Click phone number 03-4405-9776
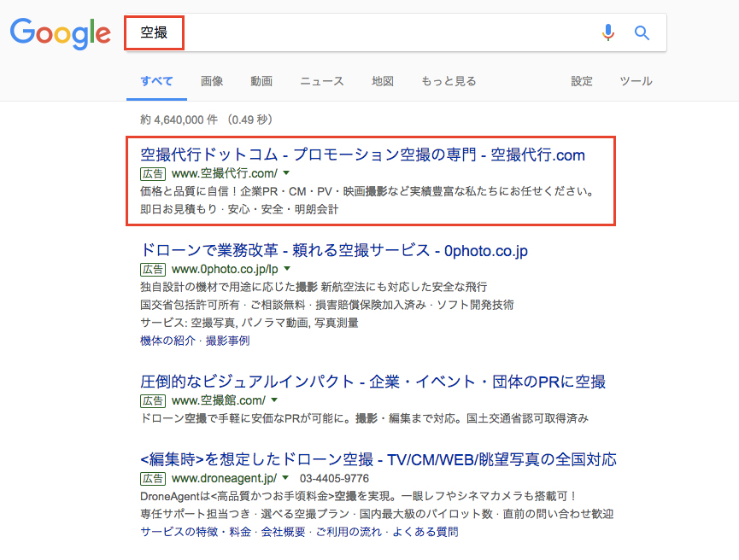 (334, 479)
